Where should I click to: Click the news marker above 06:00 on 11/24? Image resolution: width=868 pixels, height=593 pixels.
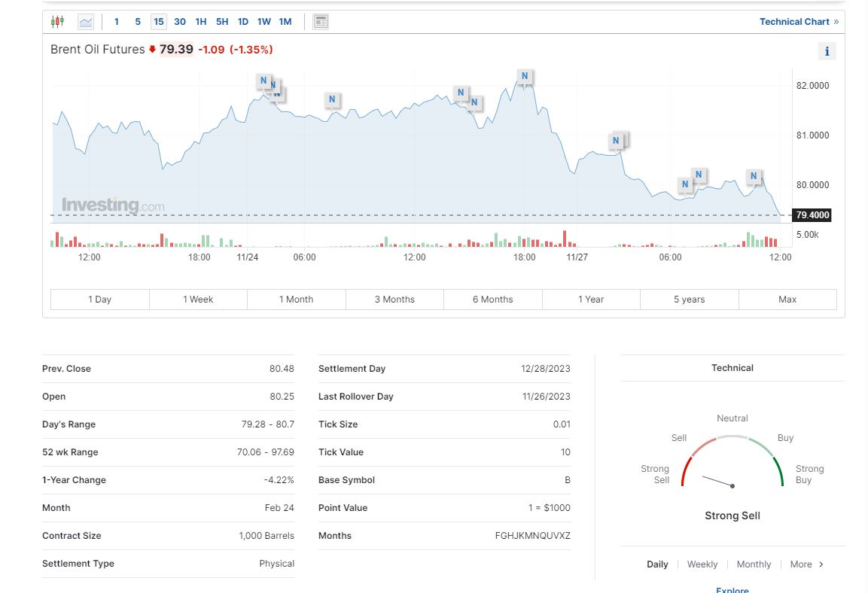click(332, 99)
